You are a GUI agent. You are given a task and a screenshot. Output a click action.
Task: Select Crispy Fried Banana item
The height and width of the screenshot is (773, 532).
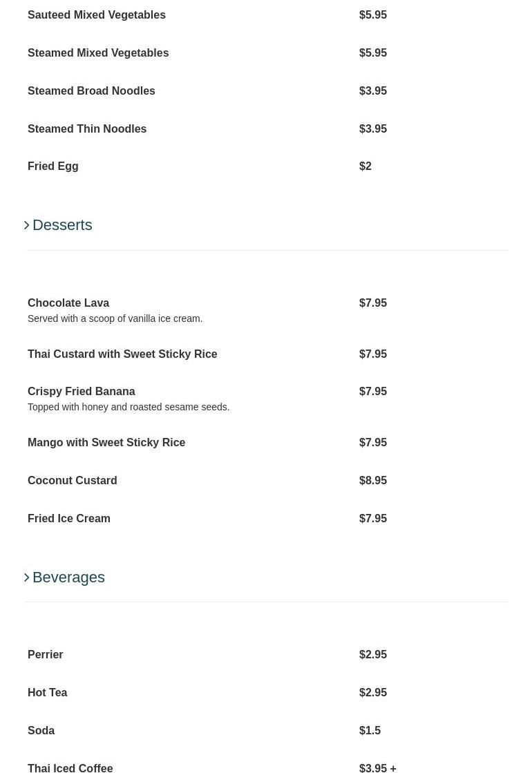82,392
